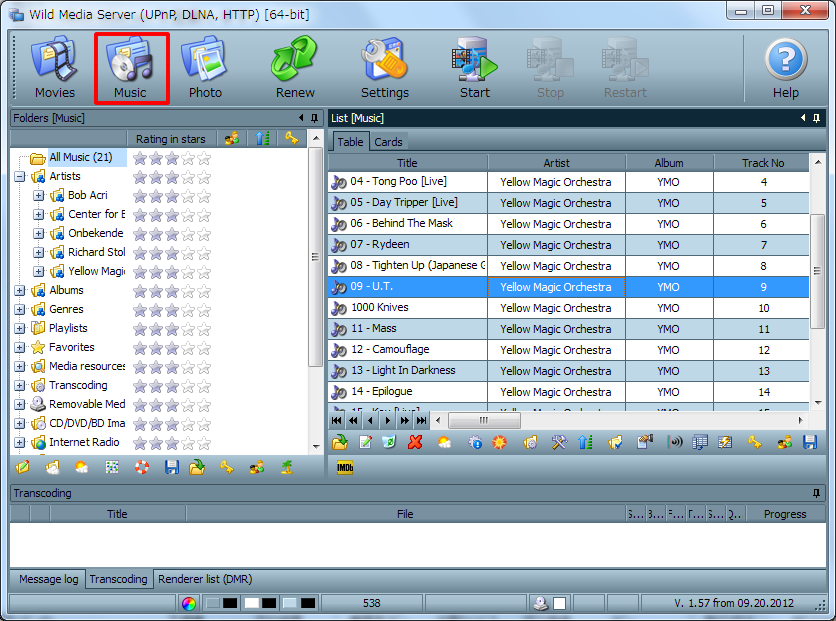Jump to the last record in list navigator
Screen dimensions: 836x621
tap(422, 421)
